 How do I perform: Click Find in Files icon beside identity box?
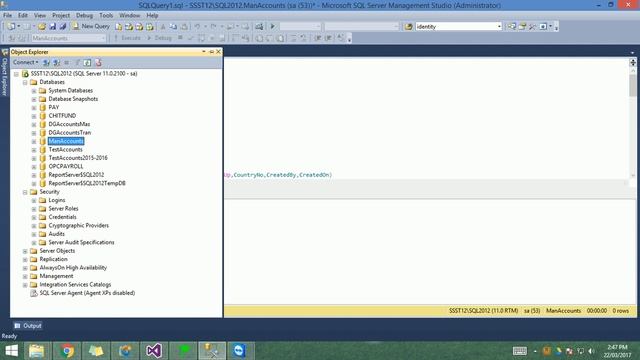click(408, 27)
